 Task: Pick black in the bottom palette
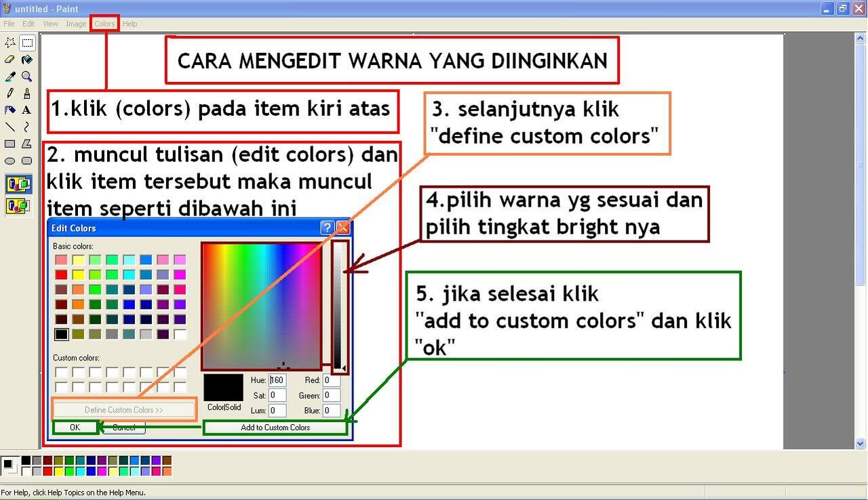point(26,460)
